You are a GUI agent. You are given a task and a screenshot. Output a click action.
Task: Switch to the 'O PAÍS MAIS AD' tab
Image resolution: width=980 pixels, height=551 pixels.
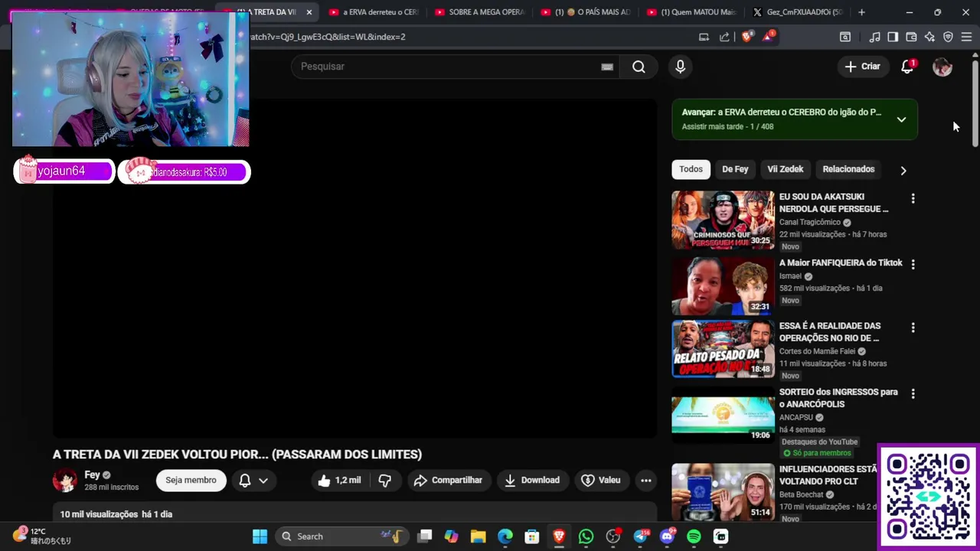586,12
